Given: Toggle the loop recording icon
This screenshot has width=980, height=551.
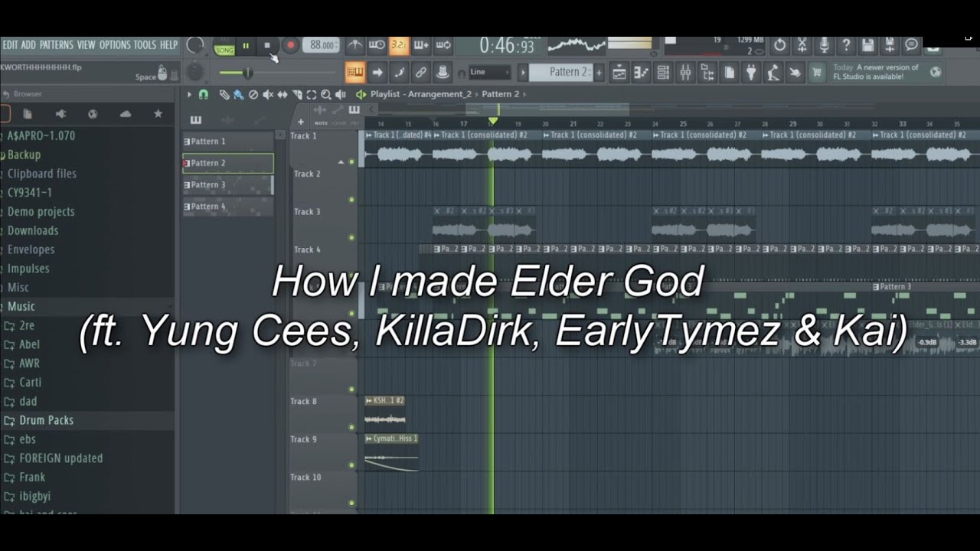Looking at the screenshot, I should [443, 46].
